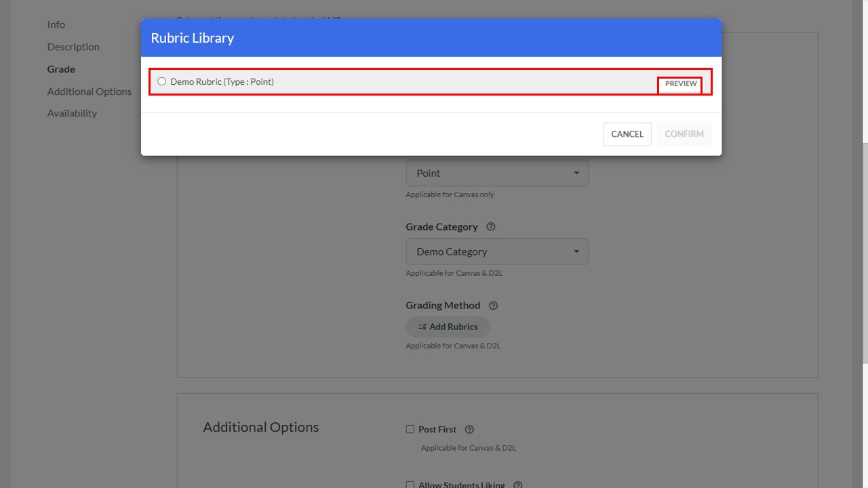Go to Description section
Screen dimensions: 868x488
pyautogui.click(x=73, y=47)
